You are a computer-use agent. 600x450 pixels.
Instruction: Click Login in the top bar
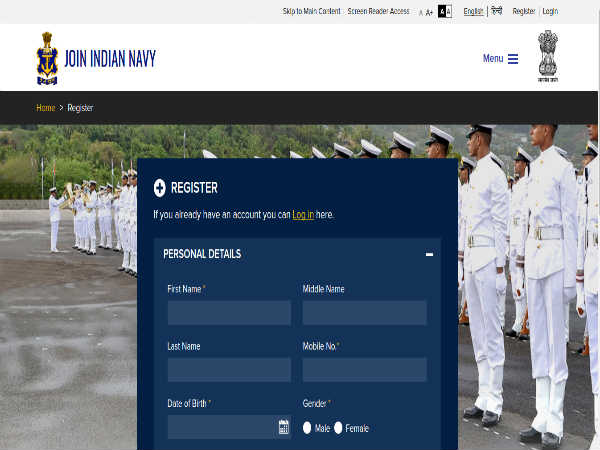point(550,11)
